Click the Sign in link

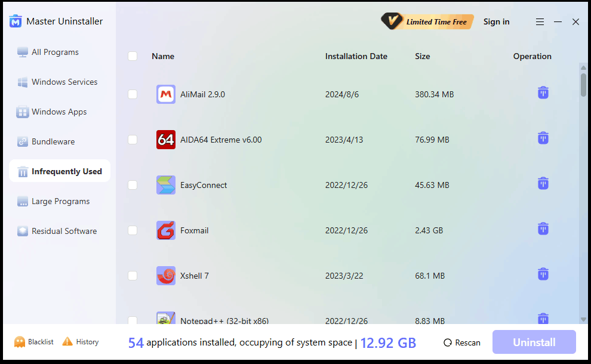coord(496,21)
